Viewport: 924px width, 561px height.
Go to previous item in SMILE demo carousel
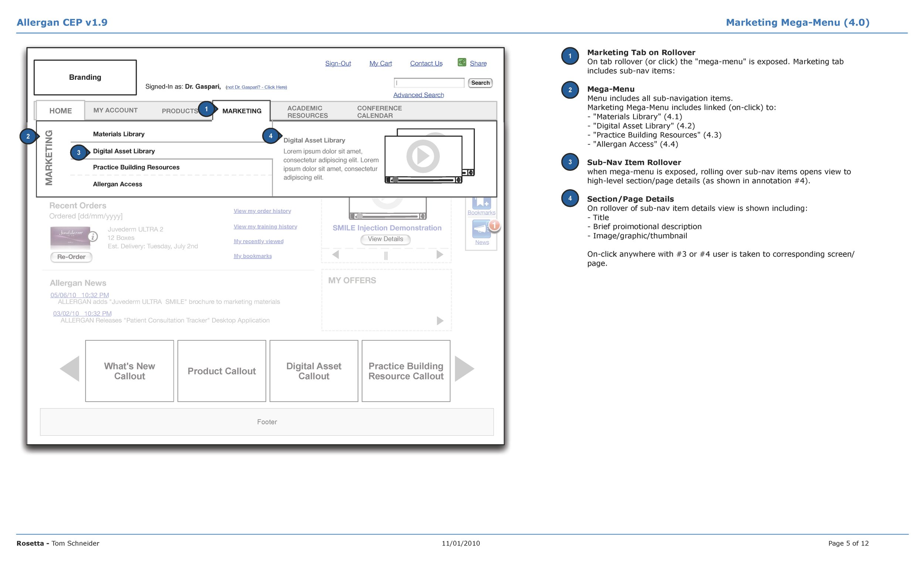(x=336, y=255)
